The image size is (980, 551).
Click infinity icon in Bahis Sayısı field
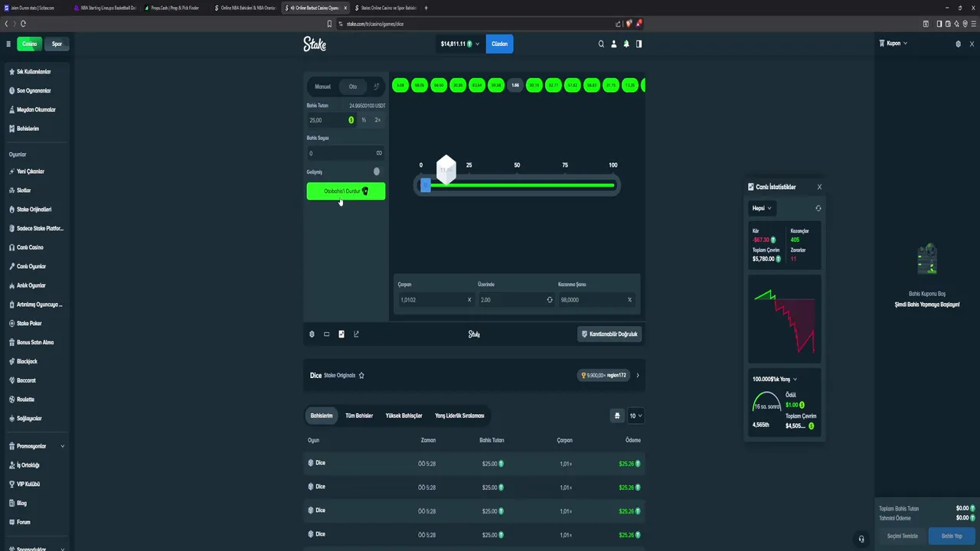378,153
